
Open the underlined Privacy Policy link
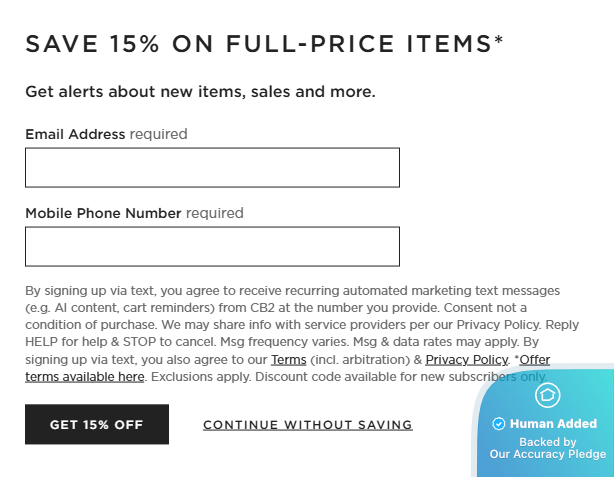[x=466, y=360]
